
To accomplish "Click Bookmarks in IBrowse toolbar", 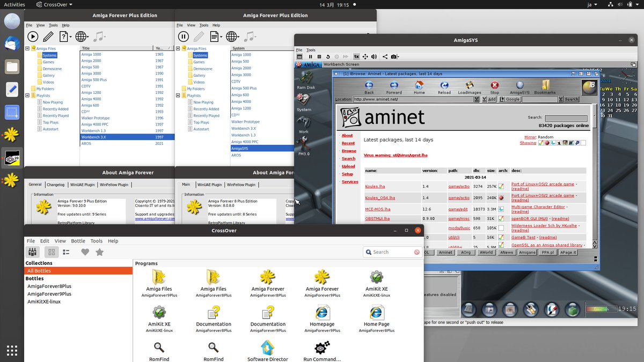I will tap(545, 87).
